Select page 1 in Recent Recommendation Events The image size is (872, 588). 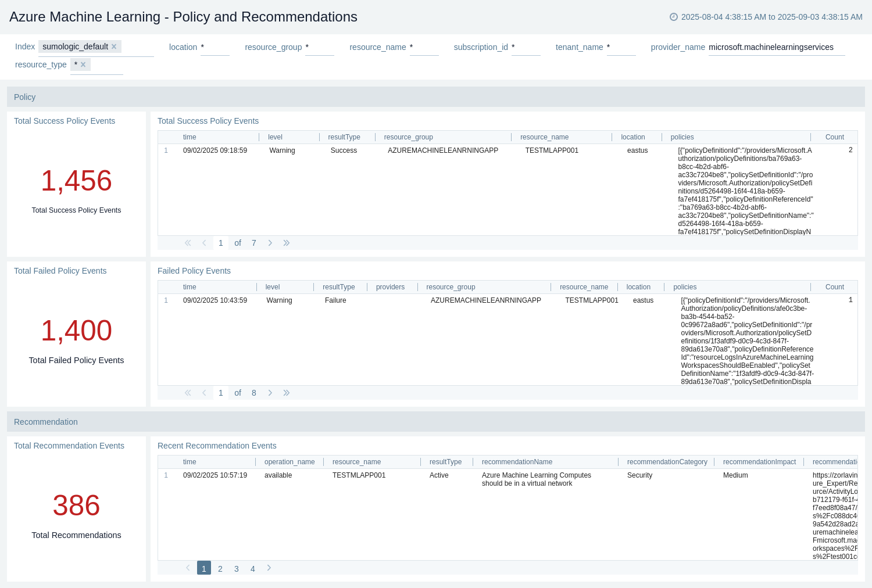coord(204,568)
